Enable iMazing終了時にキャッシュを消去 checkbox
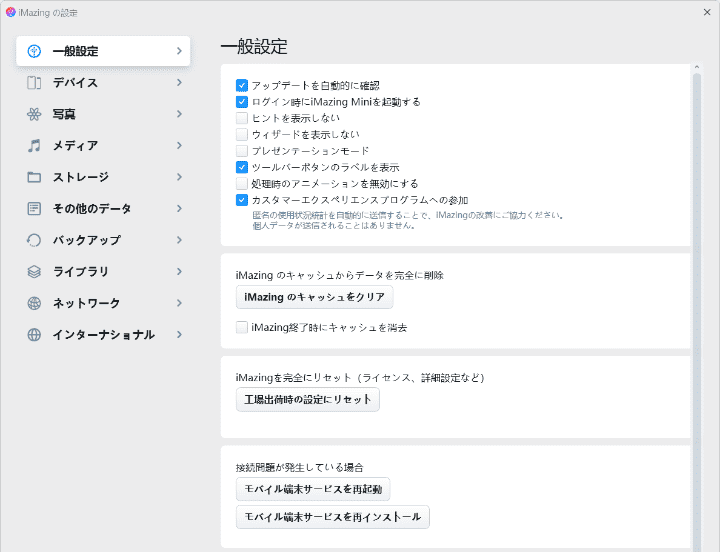720x552 pixels. 242,327
